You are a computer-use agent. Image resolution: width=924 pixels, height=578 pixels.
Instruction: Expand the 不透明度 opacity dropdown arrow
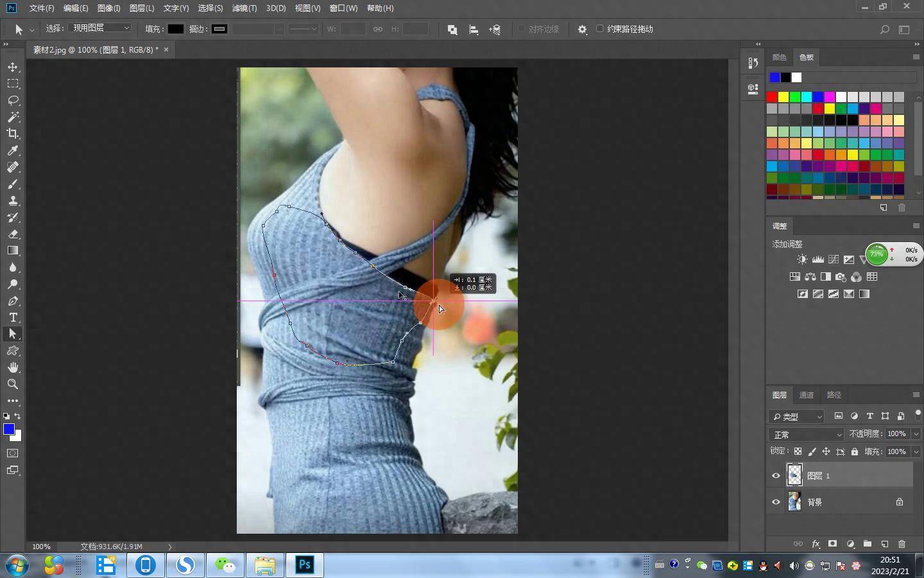(x=916, y=434)
